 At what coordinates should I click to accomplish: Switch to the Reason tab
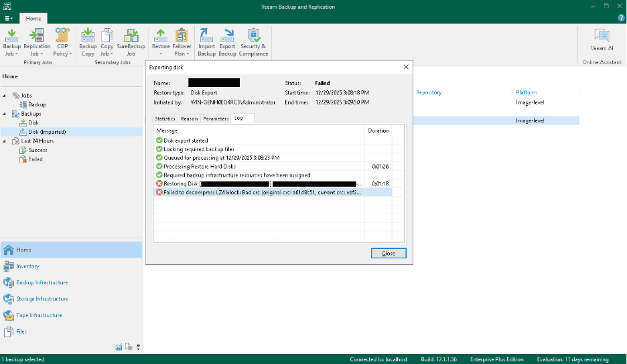point(189,118)
